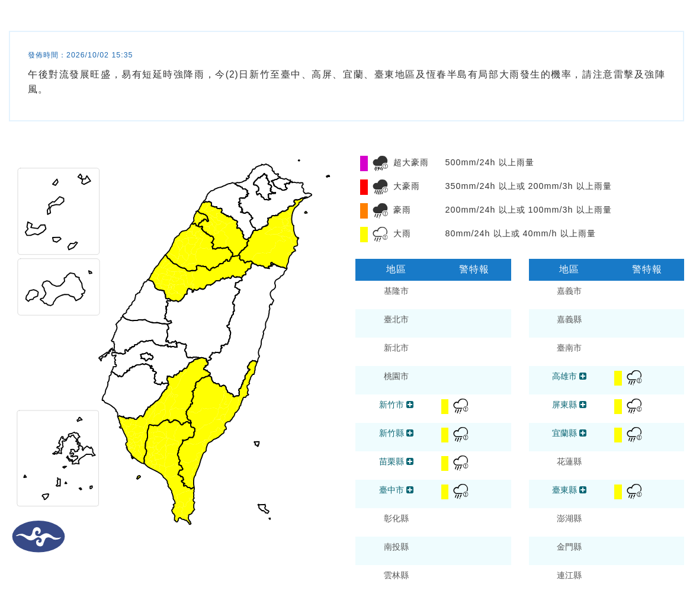Click the orange 豪雨 legend swatch
Image resolution: width=693 pixels, height=616 pixels.
pyautogui.click(x=364, y=210)
